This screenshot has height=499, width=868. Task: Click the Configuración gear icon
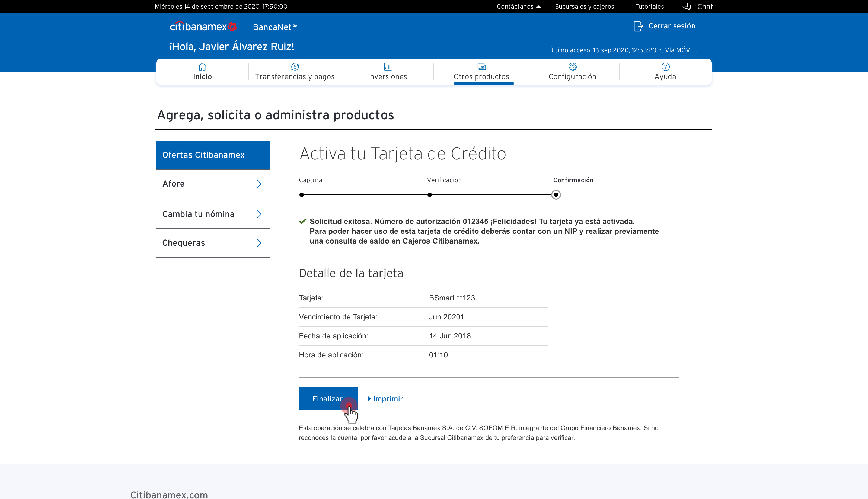[x=573, y=66]
